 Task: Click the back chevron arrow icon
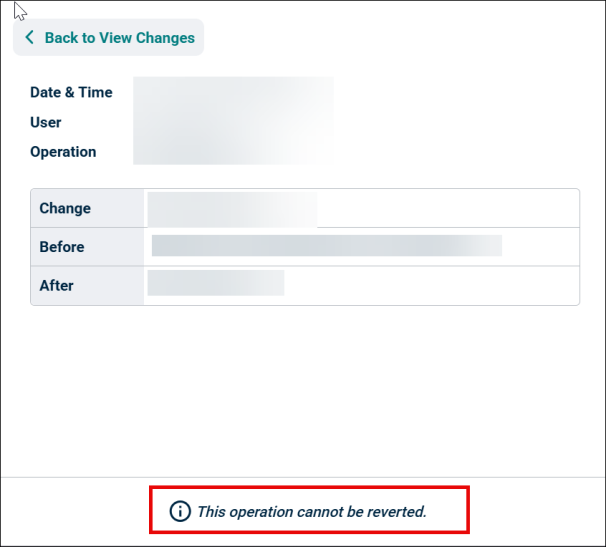29,38
